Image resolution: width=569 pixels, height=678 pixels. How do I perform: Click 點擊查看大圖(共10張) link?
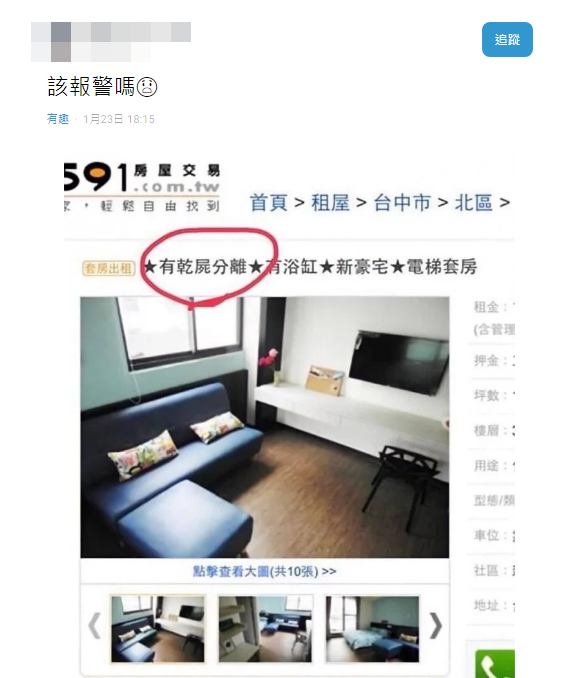pyautogui.click(x=264, y=571)
